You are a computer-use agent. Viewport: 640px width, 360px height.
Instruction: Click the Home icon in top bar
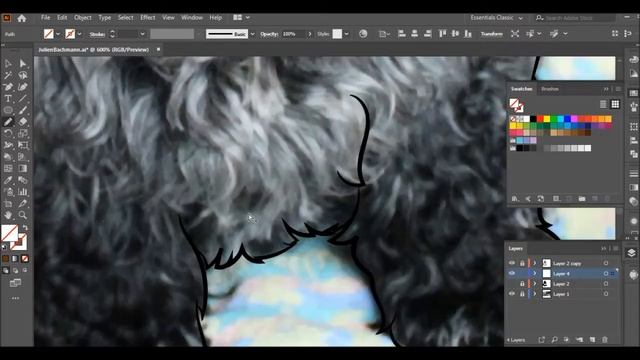click(22, 18)
